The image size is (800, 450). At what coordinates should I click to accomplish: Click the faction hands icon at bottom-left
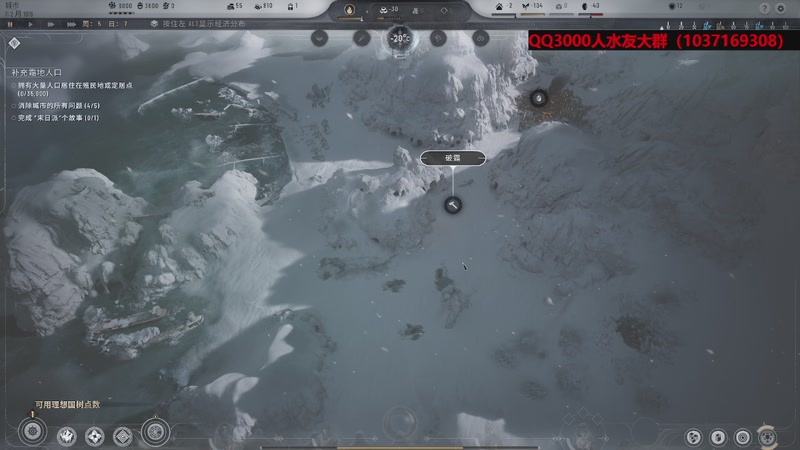[x=66, y=437]
